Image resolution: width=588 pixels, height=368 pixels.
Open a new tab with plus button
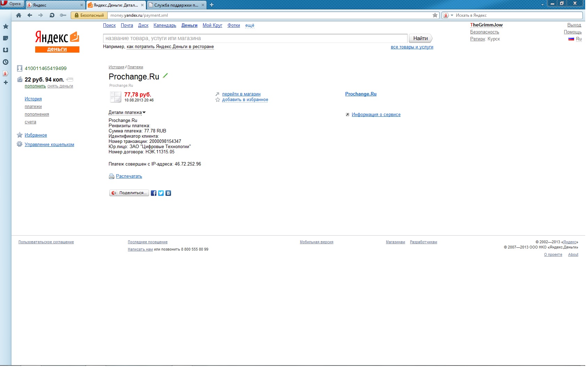point(211,5)
